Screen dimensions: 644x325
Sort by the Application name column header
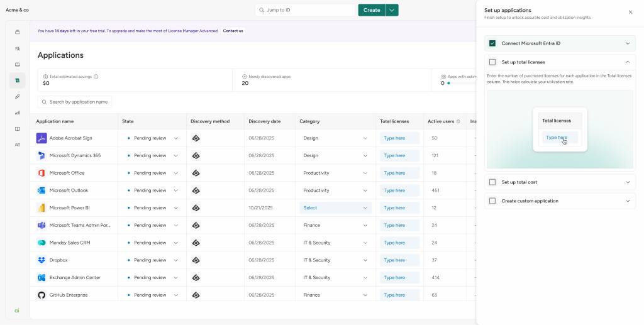click(55, 121)
